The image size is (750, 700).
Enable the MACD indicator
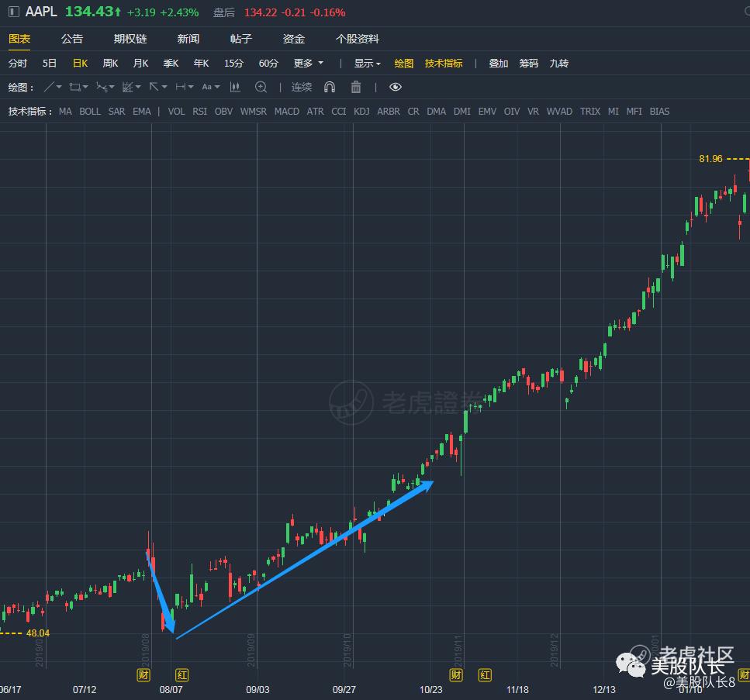click(286, 112)
